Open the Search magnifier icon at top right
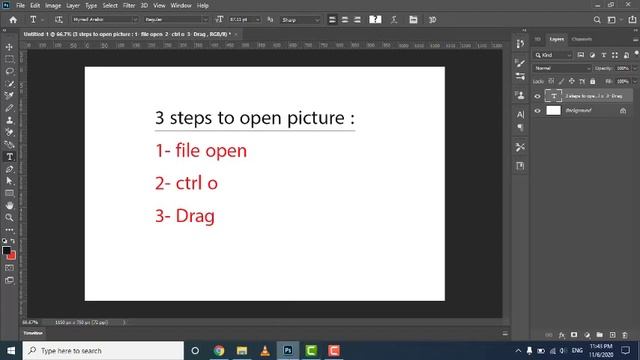 [x=597, y=20]
